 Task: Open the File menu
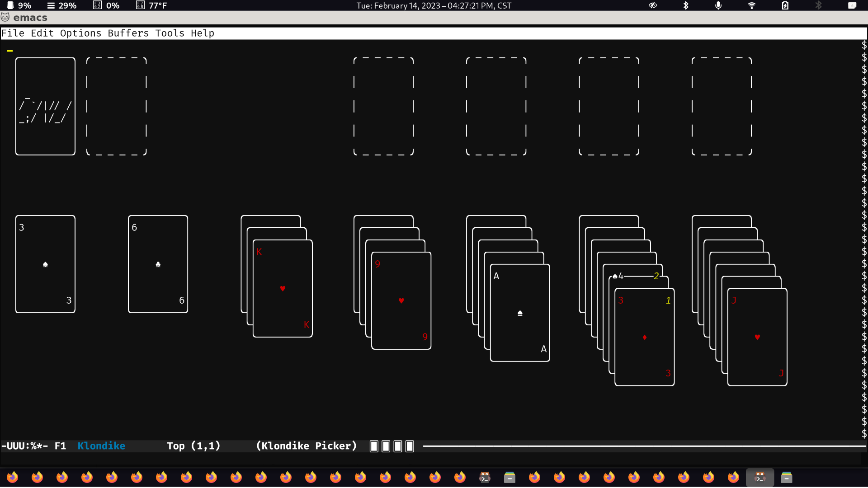tap(13, 33)
